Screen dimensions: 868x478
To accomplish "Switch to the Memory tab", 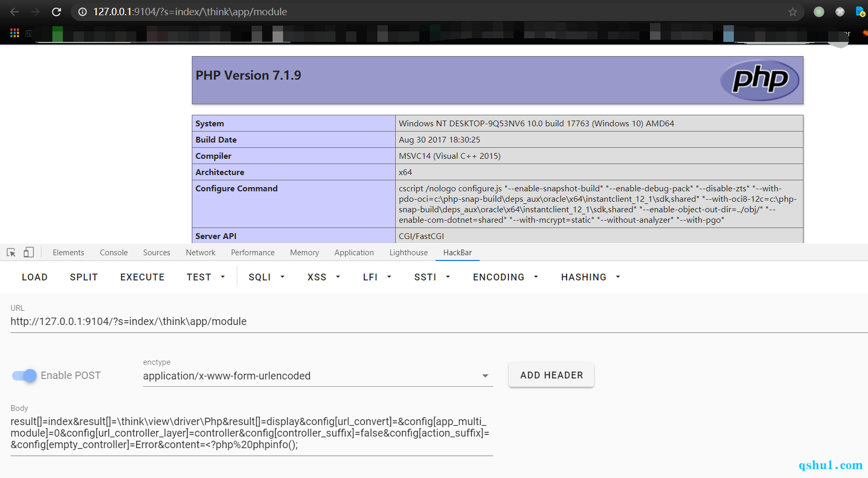I will [x=305, y=253].
